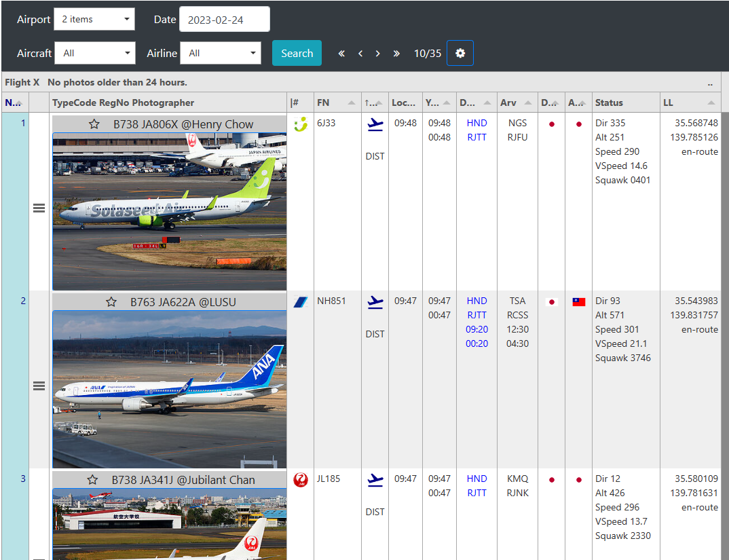Sort by the Y... column header
The height and width of the screenshot is (560, 729).
(x=439, y=102)
